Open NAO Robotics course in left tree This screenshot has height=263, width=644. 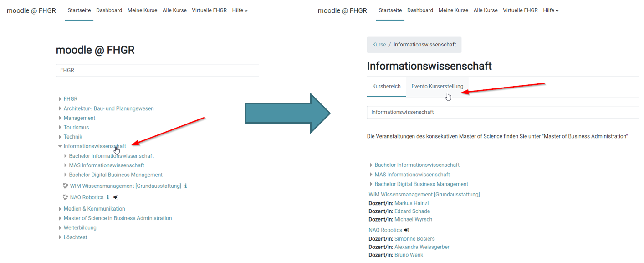(x=87, y=197)
